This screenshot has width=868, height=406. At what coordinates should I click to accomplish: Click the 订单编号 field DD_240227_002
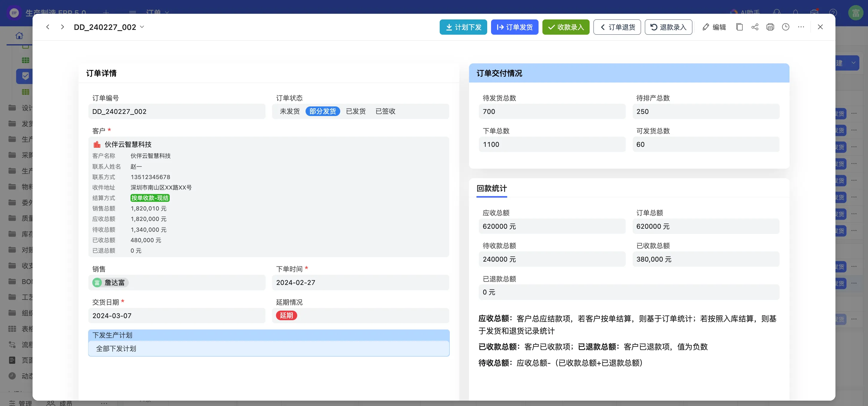[177, 111]
